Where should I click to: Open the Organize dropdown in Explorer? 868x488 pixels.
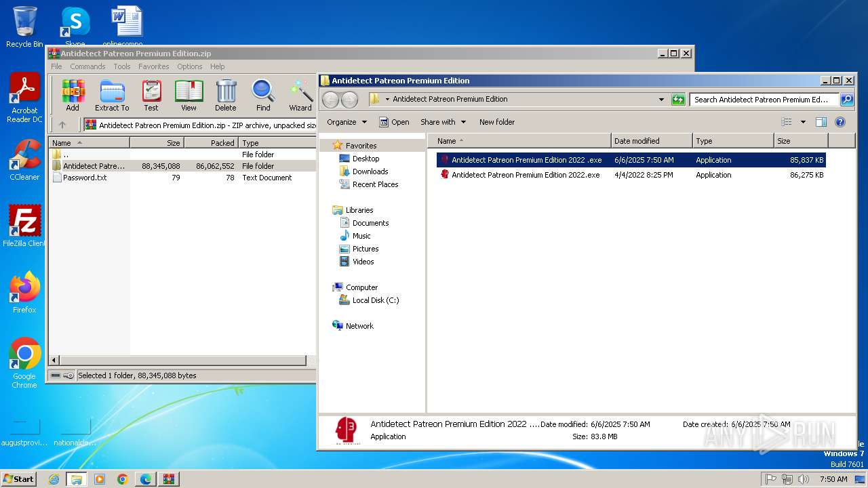(x=347, y=122)
